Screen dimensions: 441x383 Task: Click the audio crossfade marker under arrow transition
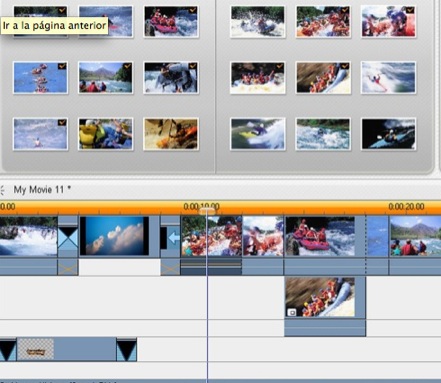(170, 268)
